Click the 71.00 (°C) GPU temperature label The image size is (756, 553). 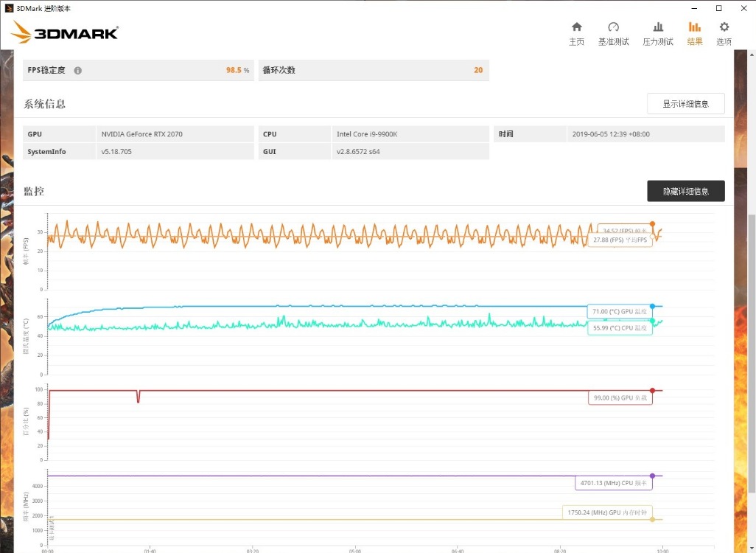click(620, 312)
